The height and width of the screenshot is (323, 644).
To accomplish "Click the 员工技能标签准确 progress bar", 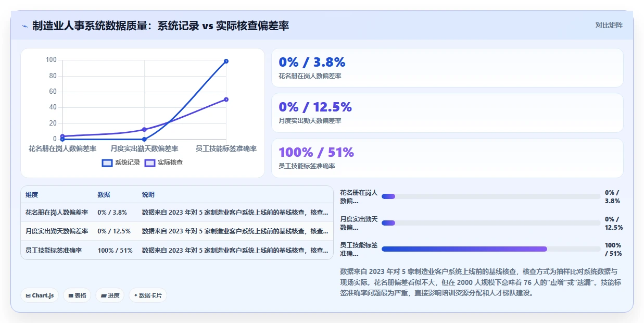I will (491, 249).
